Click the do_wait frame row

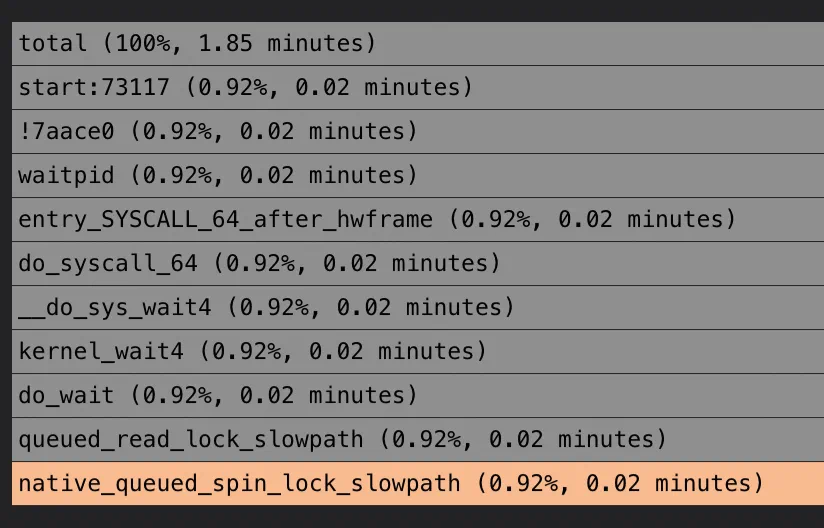[x=412, y=395]
